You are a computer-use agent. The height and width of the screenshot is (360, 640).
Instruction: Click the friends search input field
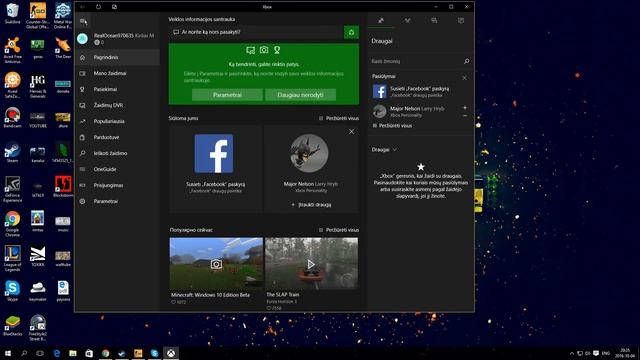pos(416,61)
